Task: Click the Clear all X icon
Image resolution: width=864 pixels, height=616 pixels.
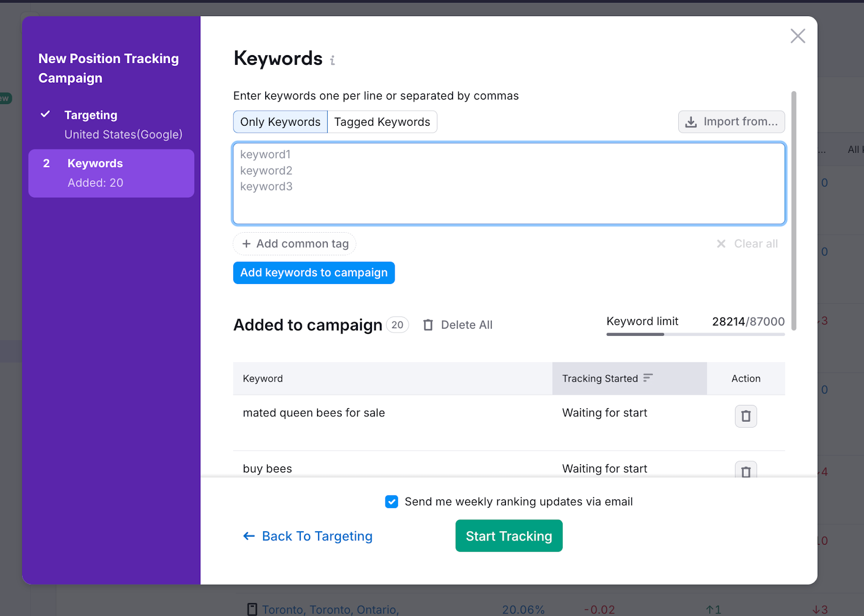Action: tap(721, 244)
